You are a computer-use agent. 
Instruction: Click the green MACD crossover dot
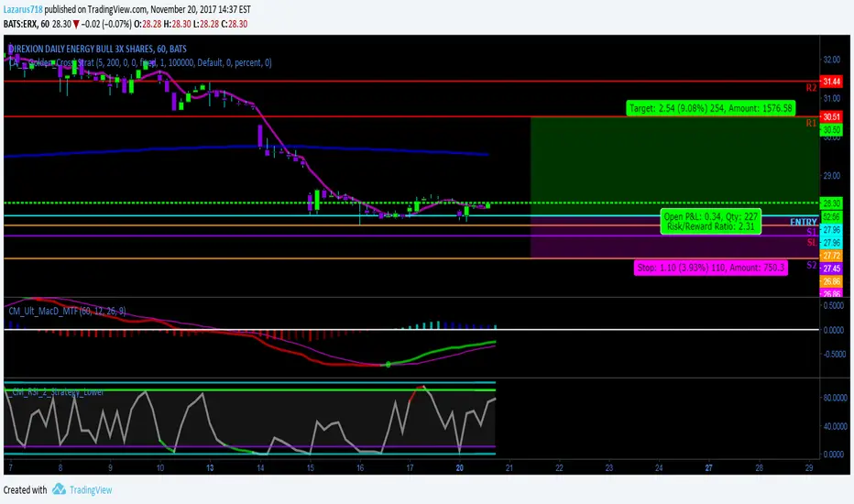click(x=388, y=364)
